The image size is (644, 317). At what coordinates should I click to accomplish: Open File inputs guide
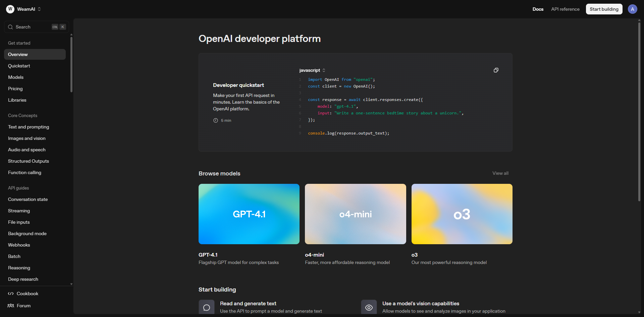pos(35,222)
